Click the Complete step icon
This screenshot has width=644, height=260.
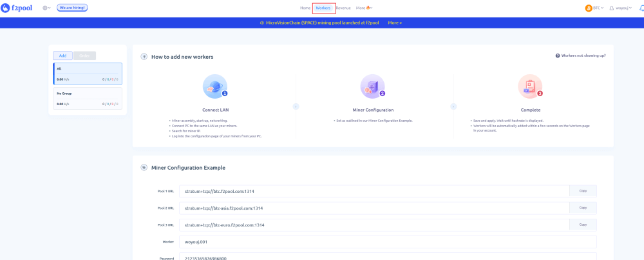pyautogui.click(x=530, y=86)
